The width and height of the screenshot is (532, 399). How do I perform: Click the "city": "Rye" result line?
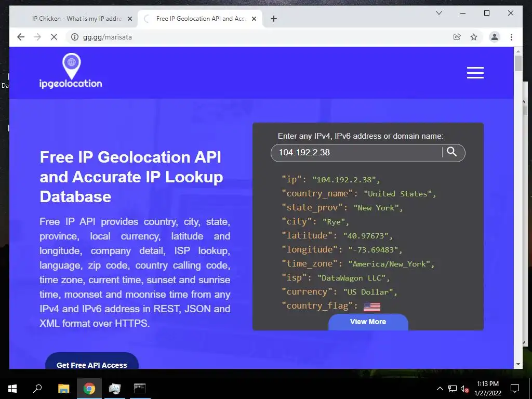coord(315,221)
